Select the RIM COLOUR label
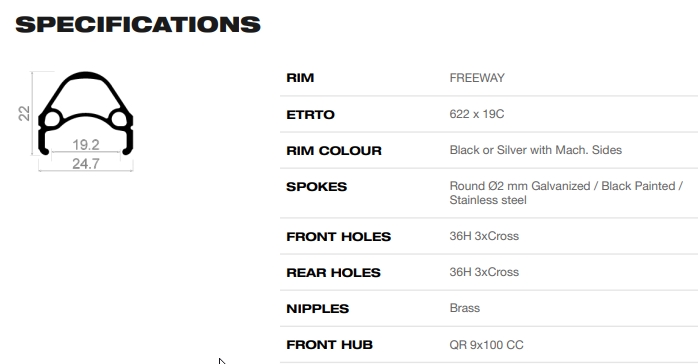698x364 pixels. point(334,151)
